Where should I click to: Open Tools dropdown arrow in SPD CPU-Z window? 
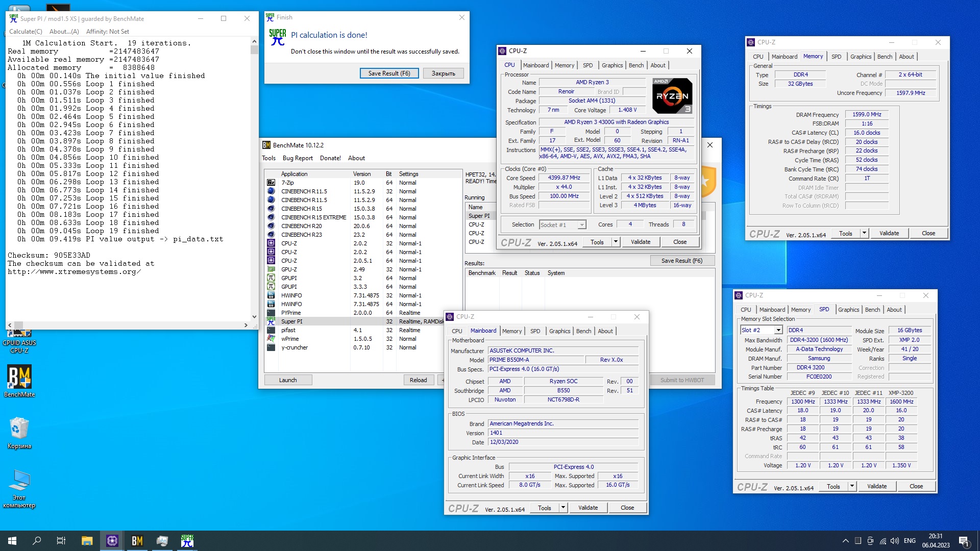(852, 486)
